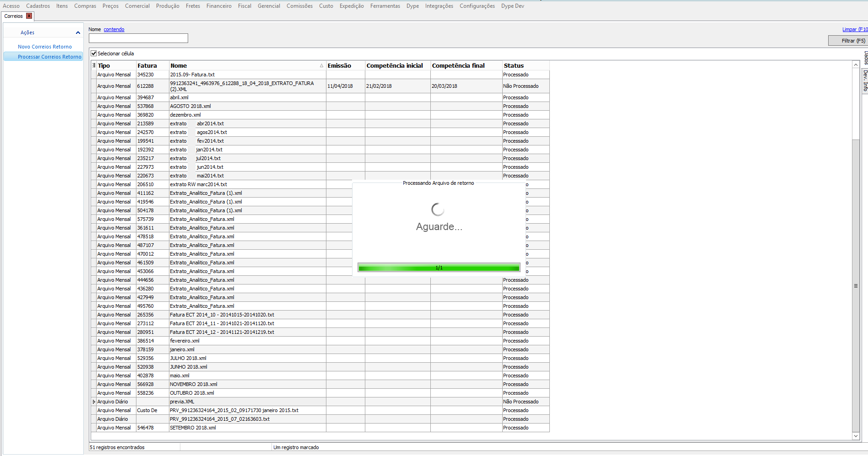Open the Integrações menu

[439, 6]
